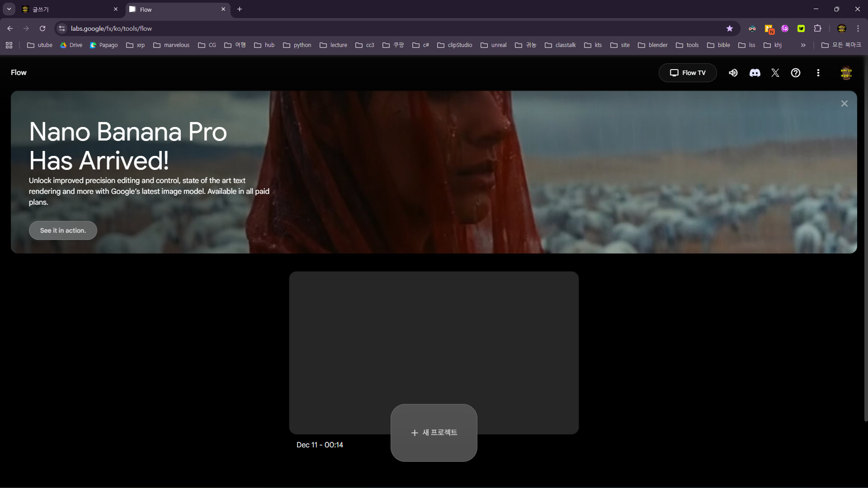Click See it in action button
Viewport: 868px width, 488px height.
coord(63,230)
